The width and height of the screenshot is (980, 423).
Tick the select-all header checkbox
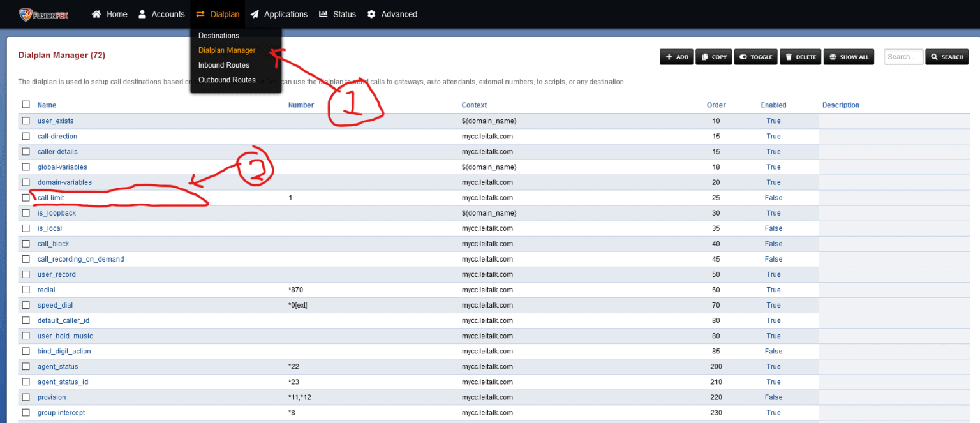(x=26, y=105)
